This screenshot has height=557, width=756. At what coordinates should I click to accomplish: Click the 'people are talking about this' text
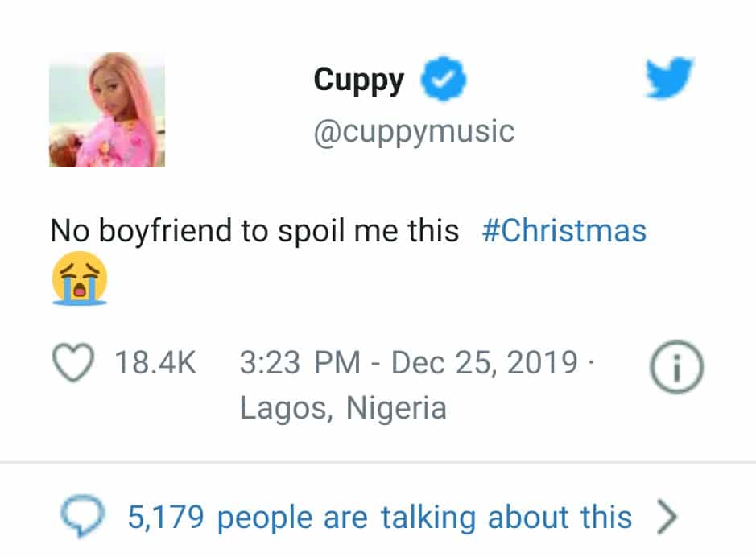click(x=425, y=516)
